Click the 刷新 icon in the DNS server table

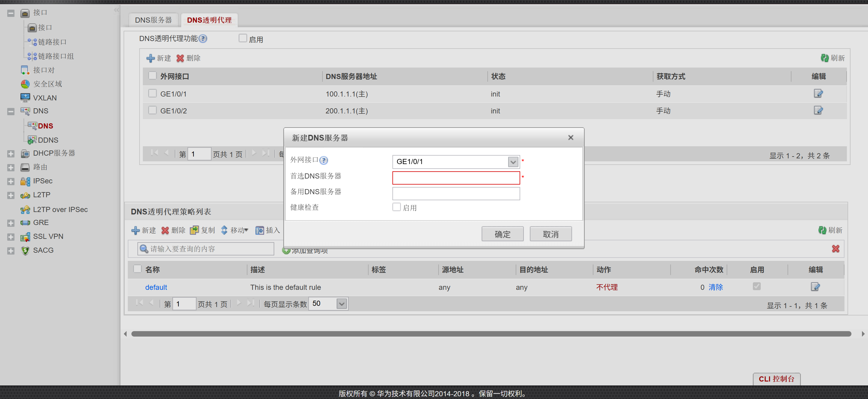tap(824, 58)
